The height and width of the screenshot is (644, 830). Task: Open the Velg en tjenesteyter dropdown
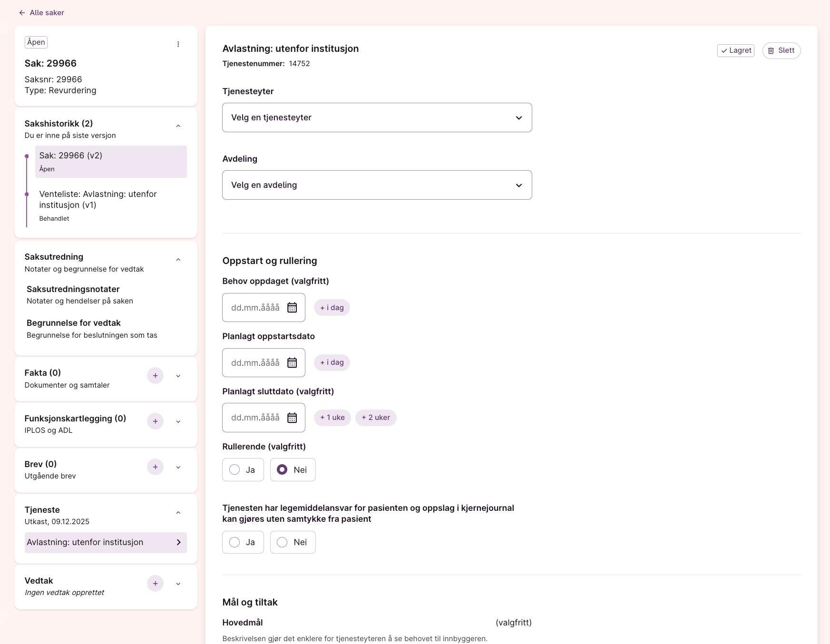pos(377,117)
